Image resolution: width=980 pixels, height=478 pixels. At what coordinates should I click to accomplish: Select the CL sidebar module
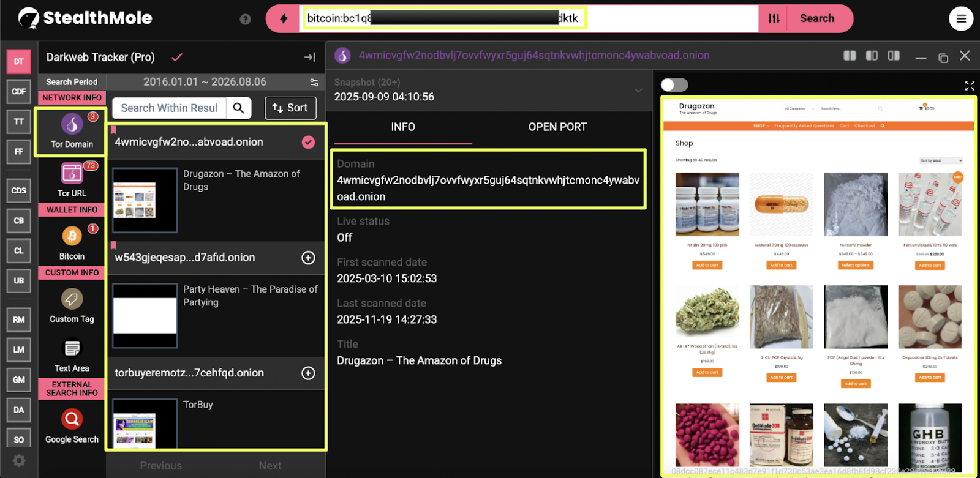point(19,250)
